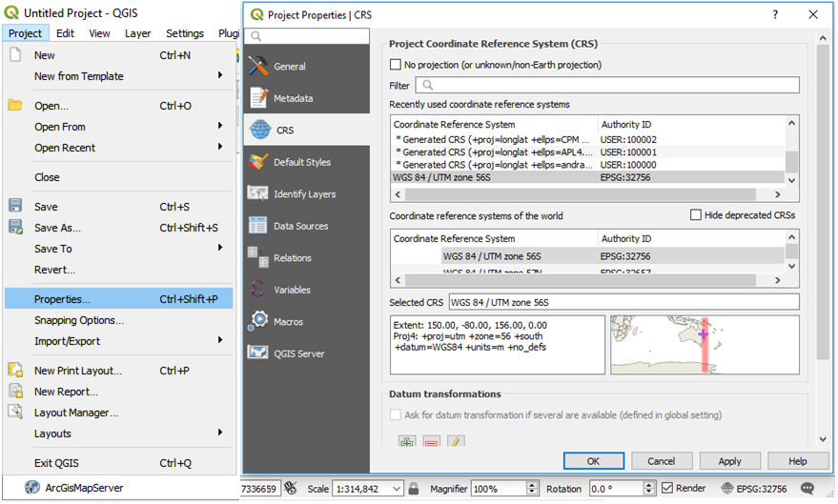Choose Properties... from the Project menu
The height and width of the screenshot is (504, 838).
[x=63, y=299]
